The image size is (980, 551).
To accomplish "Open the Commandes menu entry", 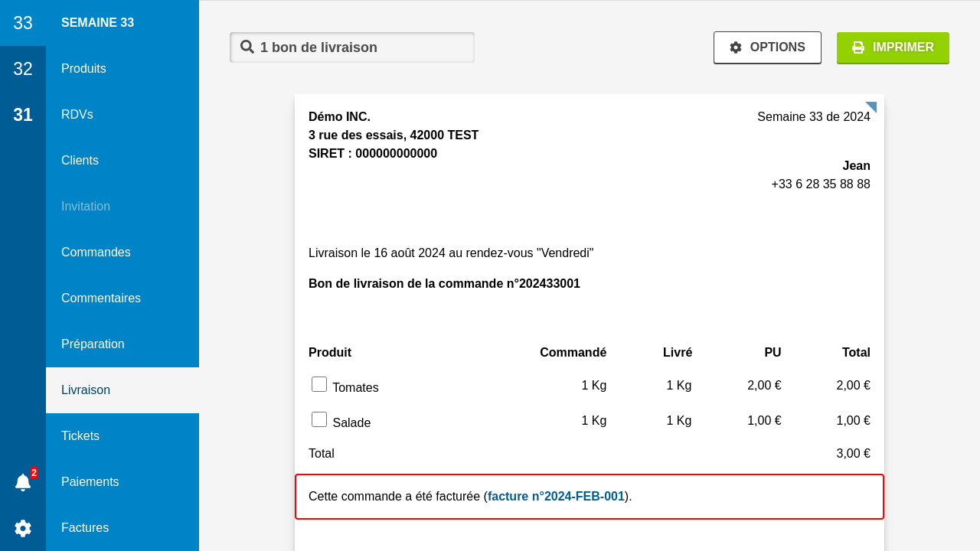I will (x=96, y=253).
